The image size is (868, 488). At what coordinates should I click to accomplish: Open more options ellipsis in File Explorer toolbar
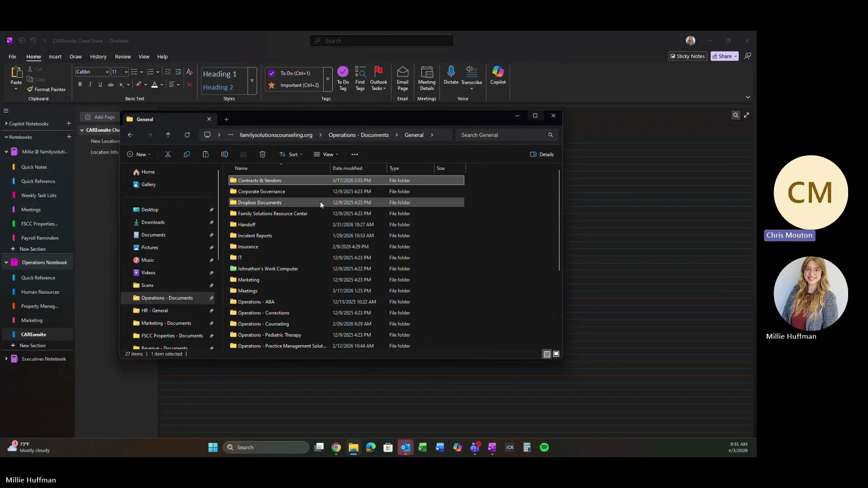tap(354, 155)
